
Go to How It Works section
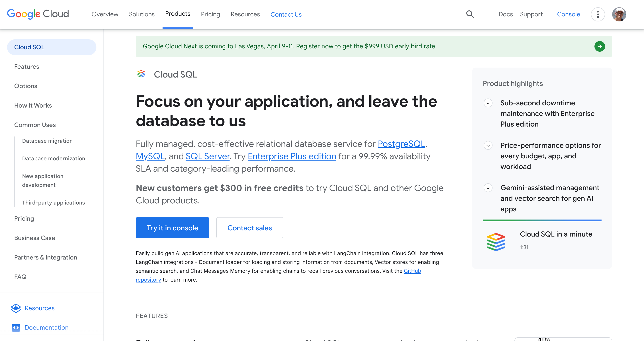pyautogui.click(x=33, y=105)
